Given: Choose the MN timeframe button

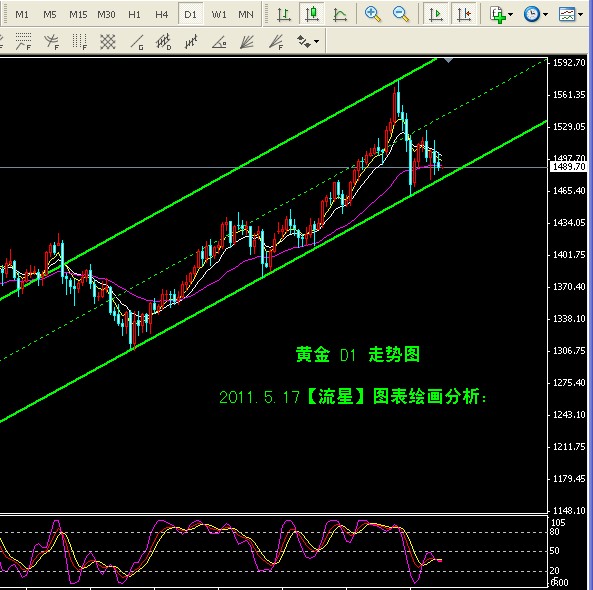Looking at the screenshot, I should (246, 14).
